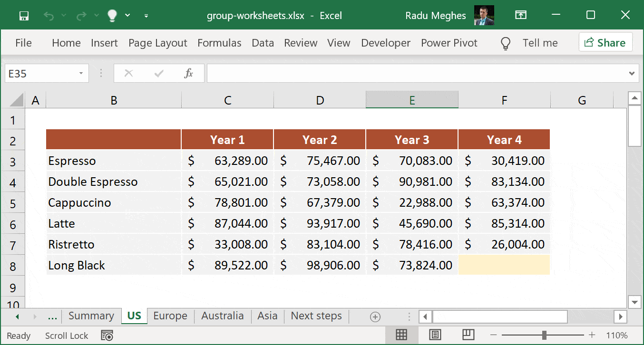The image size is (644, 345).
Task: Add a new worksheet with the plus button
Action: 375,316
